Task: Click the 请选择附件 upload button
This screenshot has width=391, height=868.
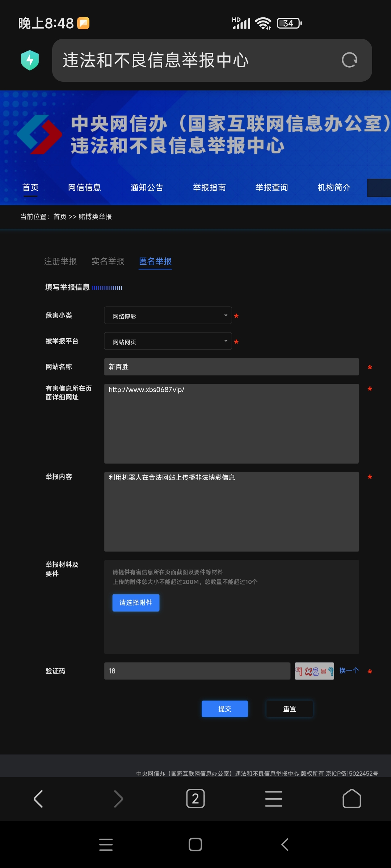Action: pos(136,603)
